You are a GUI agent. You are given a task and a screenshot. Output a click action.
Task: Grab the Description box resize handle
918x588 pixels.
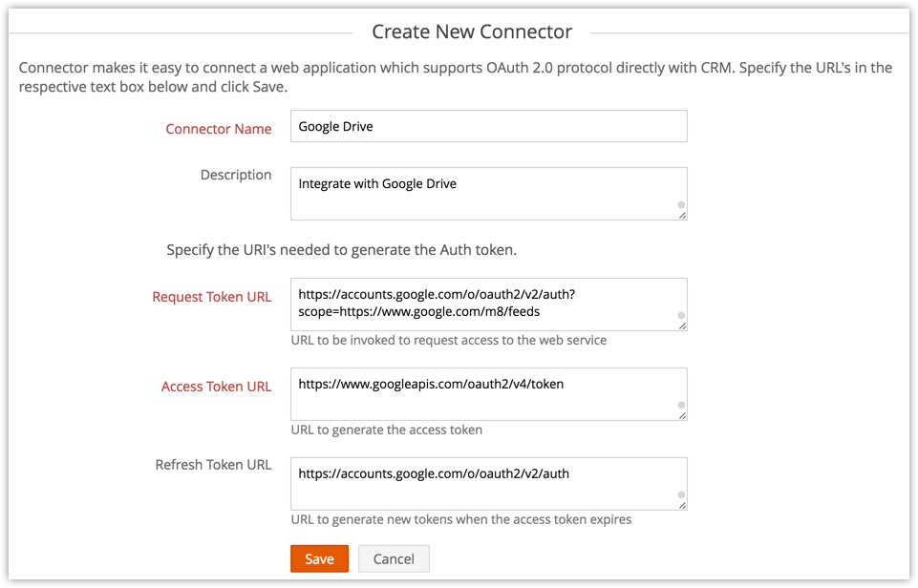coord(682,216)
